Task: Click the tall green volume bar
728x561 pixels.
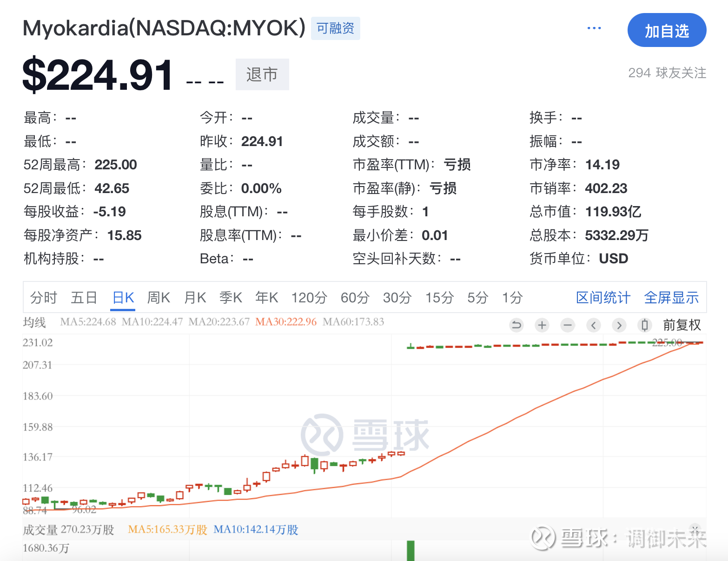Action: [410, 550]
